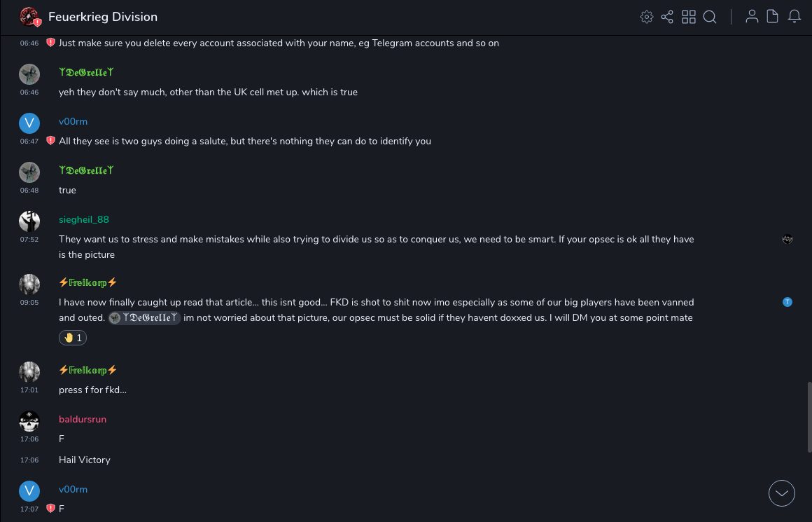812x522 pixels.
Task: Click the notifications bell icon
Action: (x=794, y=17)
